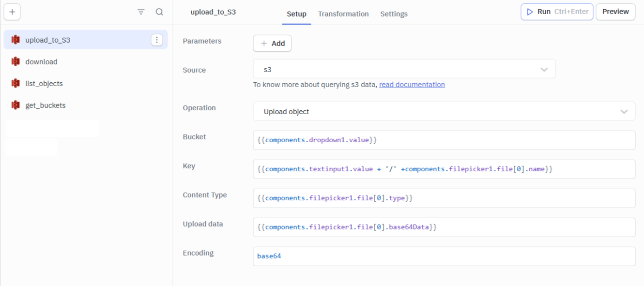
Task: Click the S3 icon beside download query
Action: (15, 61)
